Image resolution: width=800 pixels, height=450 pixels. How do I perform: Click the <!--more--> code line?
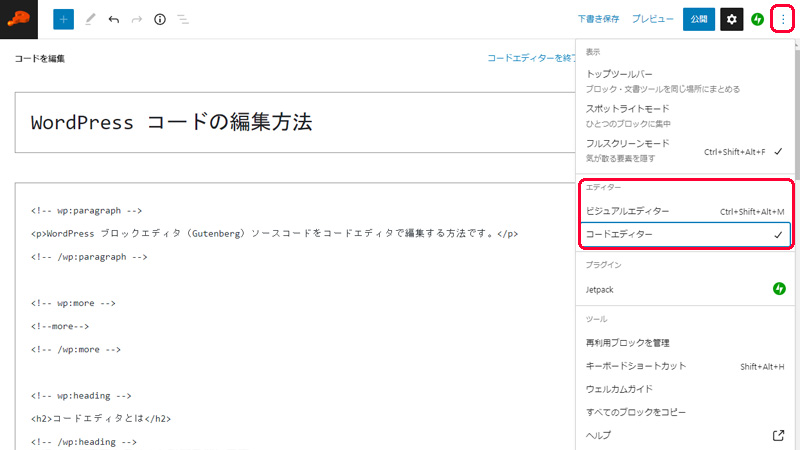60,326
